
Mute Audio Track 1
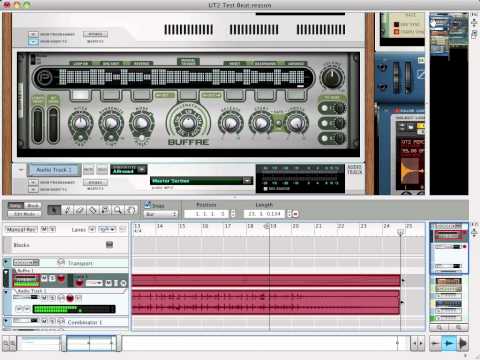pos(44,298)
